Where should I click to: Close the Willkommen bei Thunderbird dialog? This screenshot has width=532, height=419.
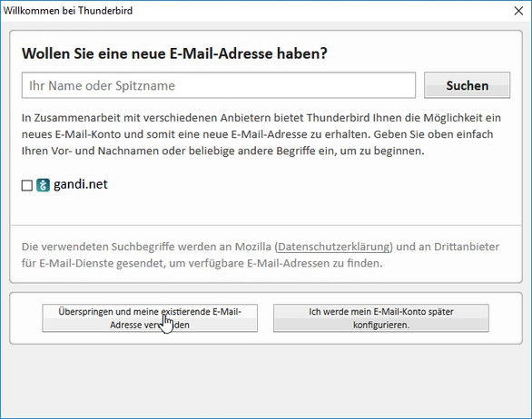[518, 11]
